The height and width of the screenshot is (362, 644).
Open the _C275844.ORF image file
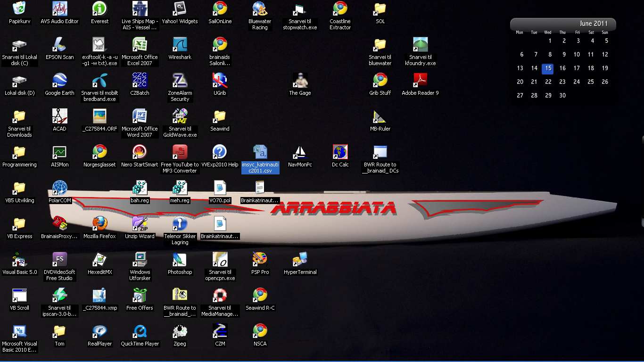click(99, 116)
